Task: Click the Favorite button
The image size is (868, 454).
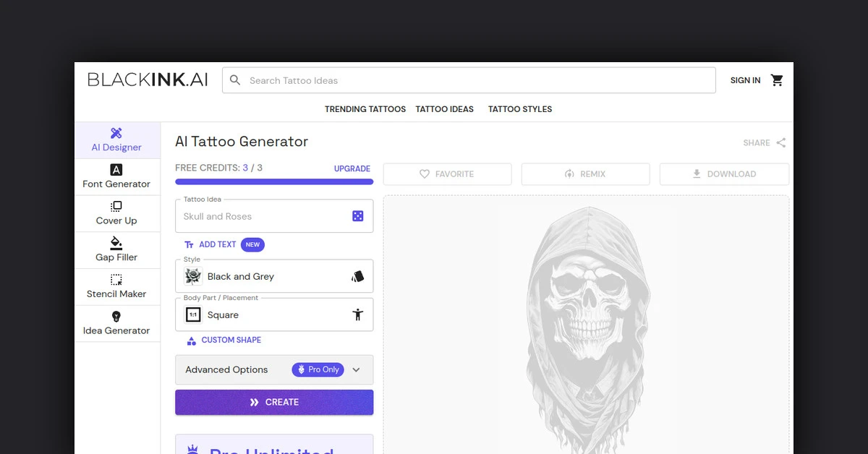Action: click(447, 174)
